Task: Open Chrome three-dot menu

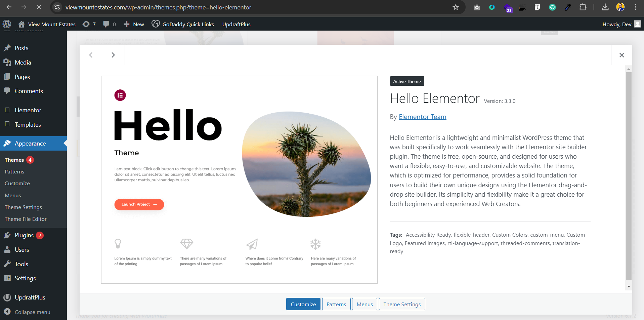Action: pyautogui.click(x=635, y=7)
